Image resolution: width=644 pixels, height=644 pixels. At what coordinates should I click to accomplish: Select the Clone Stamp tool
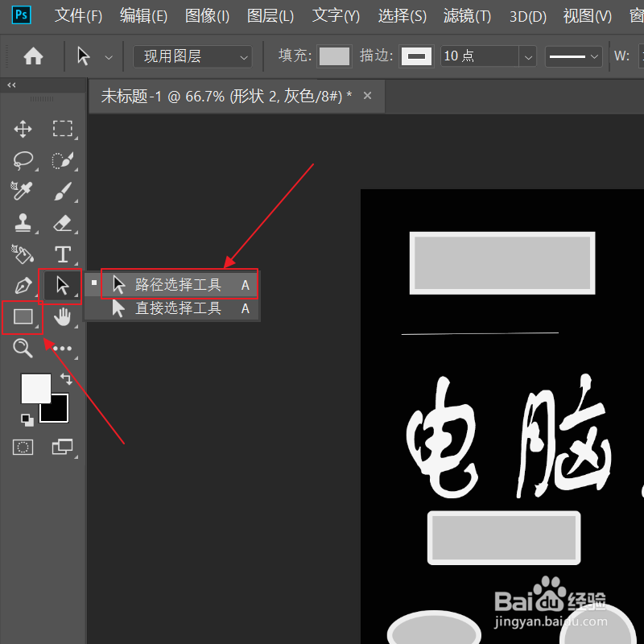(23, 224)
